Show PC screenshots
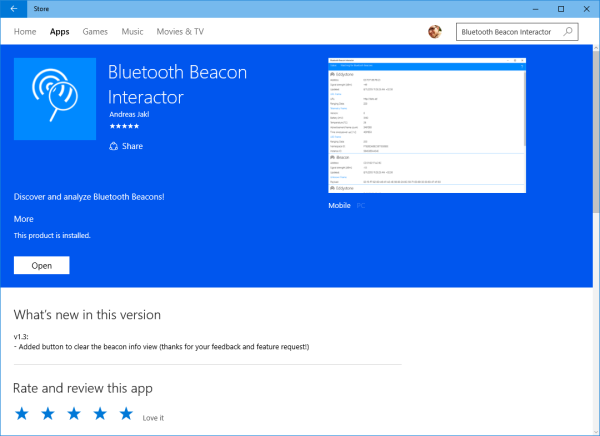Image resolution: width=600 pixels, height=436 pixels. [x=360, y=206]
